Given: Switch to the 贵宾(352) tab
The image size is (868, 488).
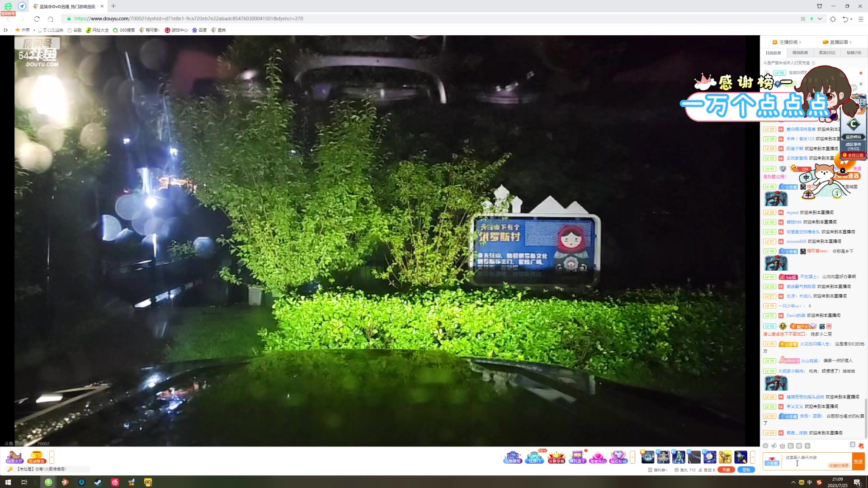Looking at the screenshot, I should click(x=827, y=53).
